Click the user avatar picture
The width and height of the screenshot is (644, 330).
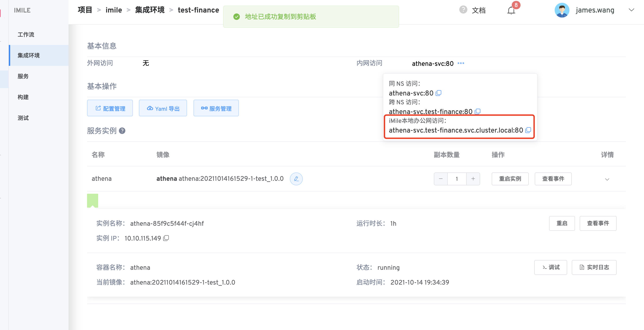(562, 10)
